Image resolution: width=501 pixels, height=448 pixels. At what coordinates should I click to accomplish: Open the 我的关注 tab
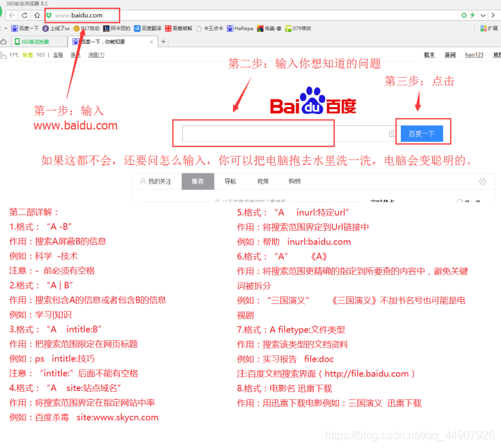(x=156, y=182)
